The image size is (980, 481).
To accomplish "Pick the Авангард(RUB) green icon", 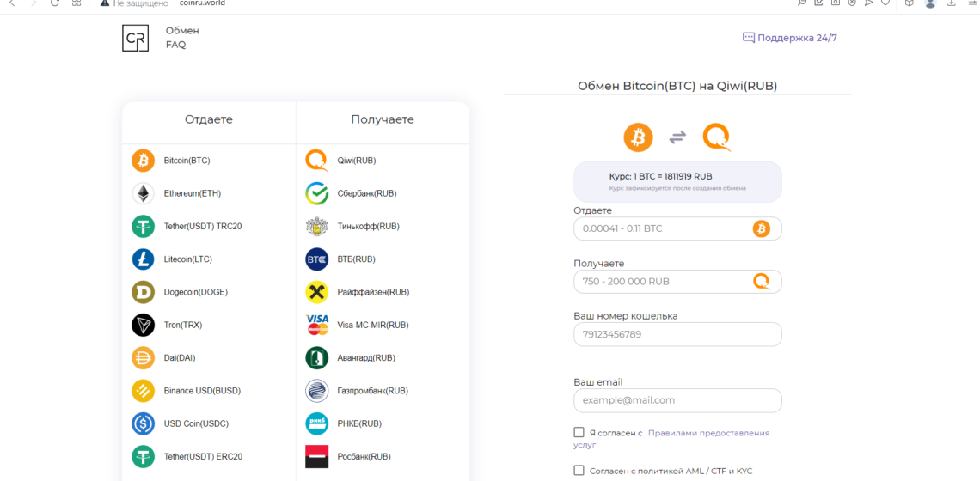I will (x=317, y=358).
